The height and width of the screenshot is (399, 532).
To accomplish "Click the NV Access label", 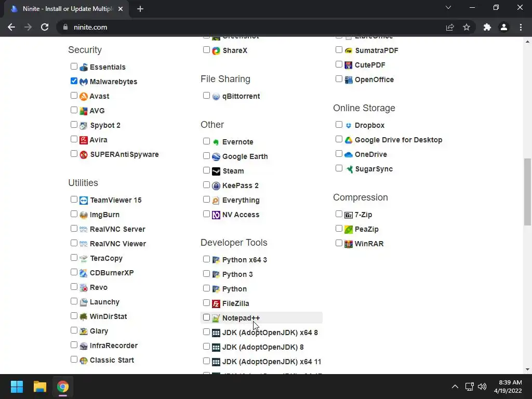I will pos(241,215).
